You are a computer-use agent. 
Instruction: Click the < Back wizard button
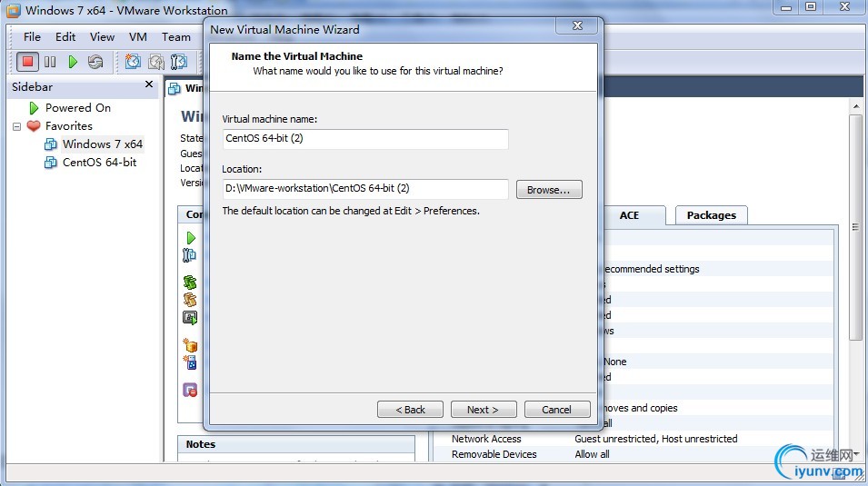410,410
